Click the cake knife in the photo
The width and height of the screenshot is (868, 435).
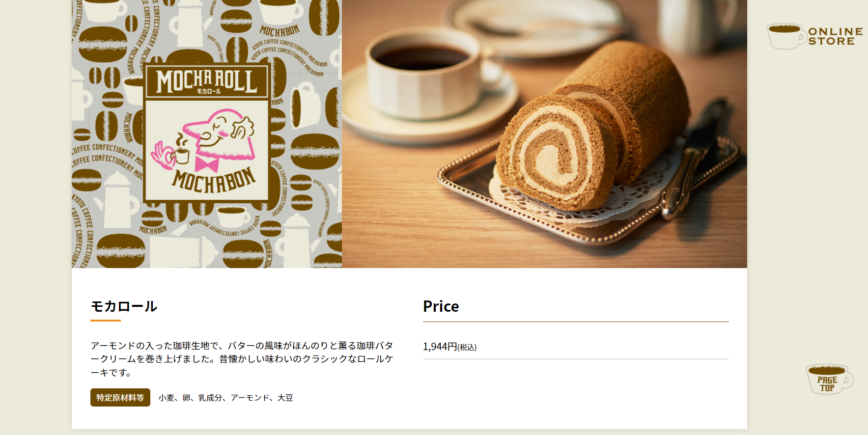694,158
